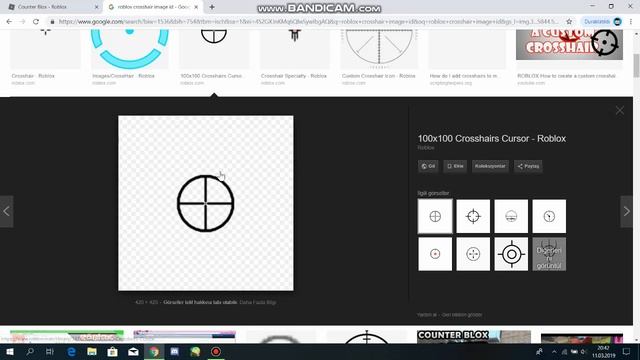The height and width of the screenshot is (360, 640).
Task: Click Daha Fazla Bilgi link under image
Action: click(x=258, y=302)
